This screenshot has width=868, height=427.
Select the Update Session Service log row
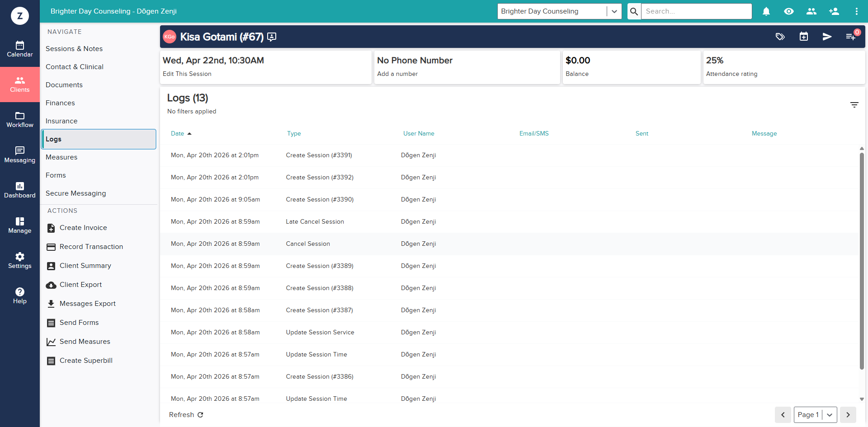point(509,333)
